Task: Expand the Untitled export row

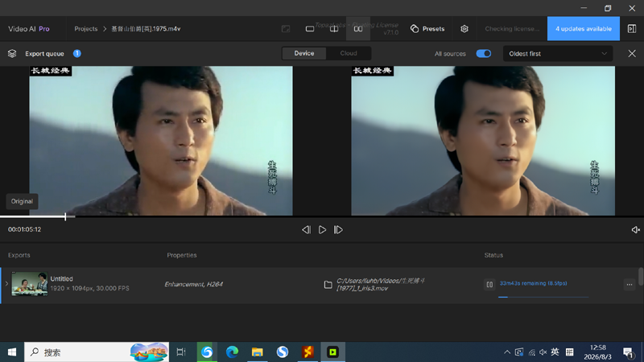Action: (x=6, y=284)
